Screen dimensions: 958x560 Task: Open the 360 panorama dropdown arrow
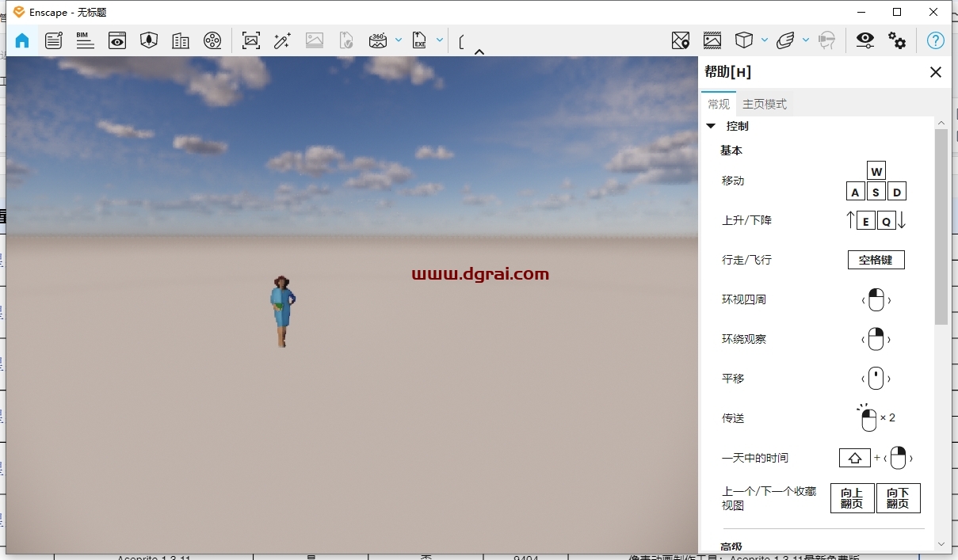[x=399, y=40]
